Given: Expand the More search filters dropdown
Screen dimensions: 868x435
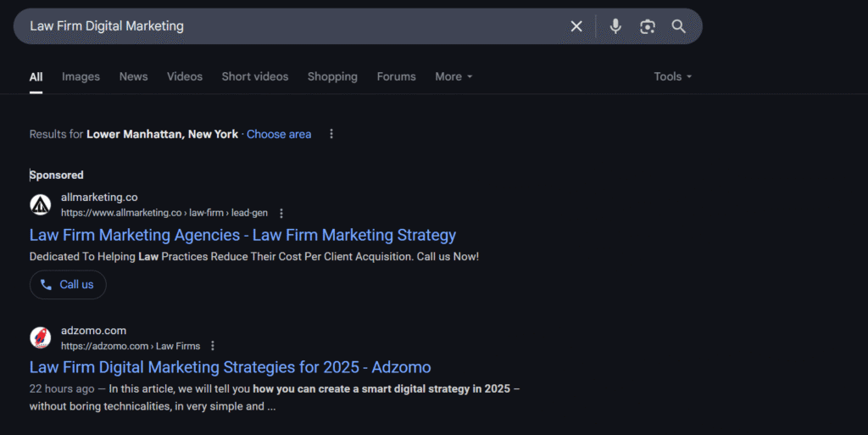Looking at the screenshot, I should tap(453, 76).
